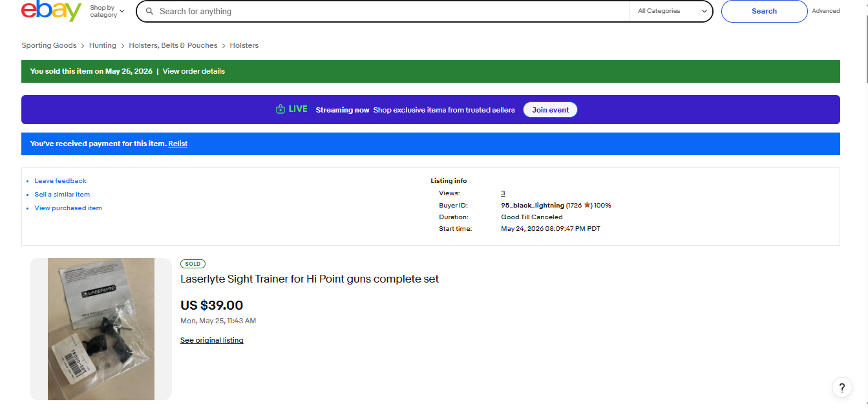Click the Mon, May 25, 11:43 AM date
Image resolution: width=868 pixels, height=408 pixels.
coord(218,321)
